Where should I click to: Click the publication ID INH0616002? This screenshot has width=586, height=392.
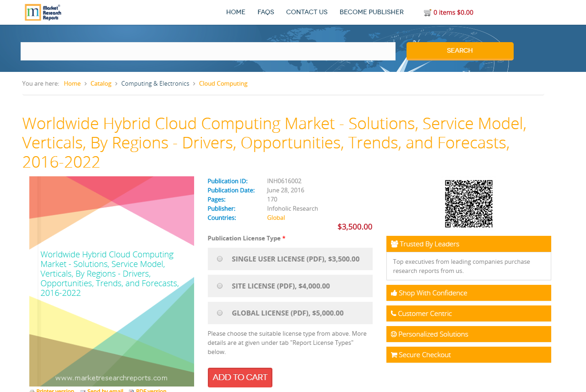284,181
